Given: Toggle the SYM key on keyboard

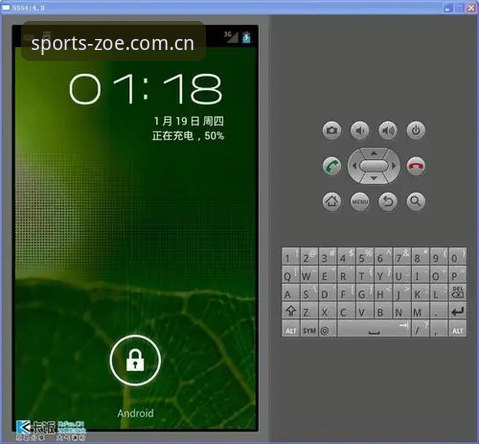Looking at the screenshot, I should click(309, 329).
